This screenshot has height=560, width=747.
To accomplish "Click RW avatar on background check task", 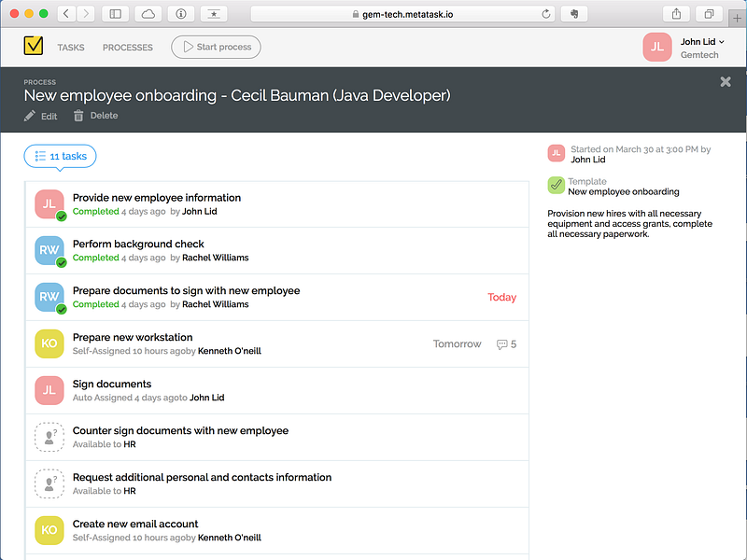I will (x=49, y=250).
